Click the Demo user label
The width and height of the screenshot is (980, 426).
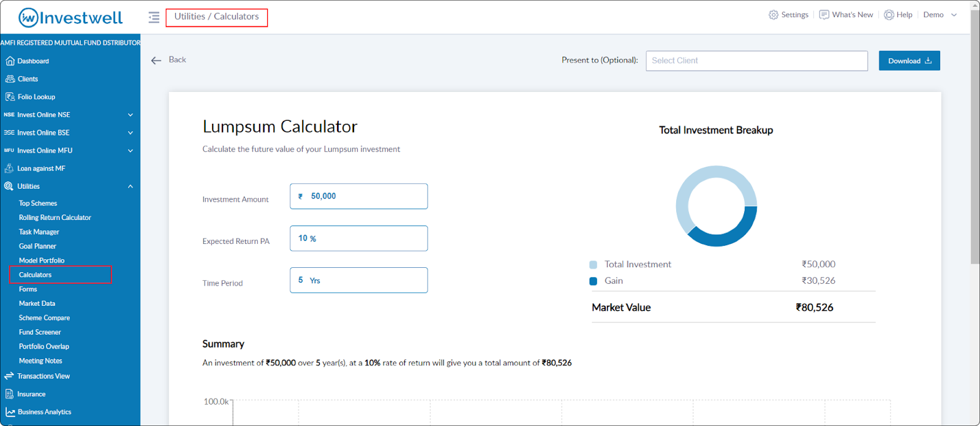[x=933, y=15]
